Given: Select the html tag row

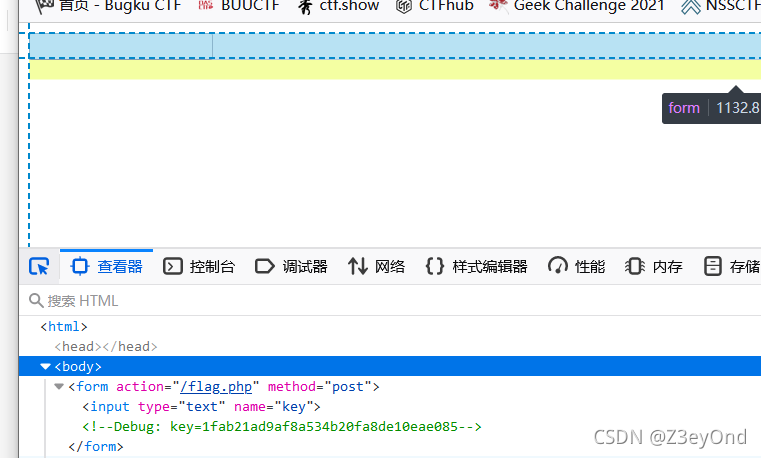Looking at the screenshot, I should [x=390, y=327].
